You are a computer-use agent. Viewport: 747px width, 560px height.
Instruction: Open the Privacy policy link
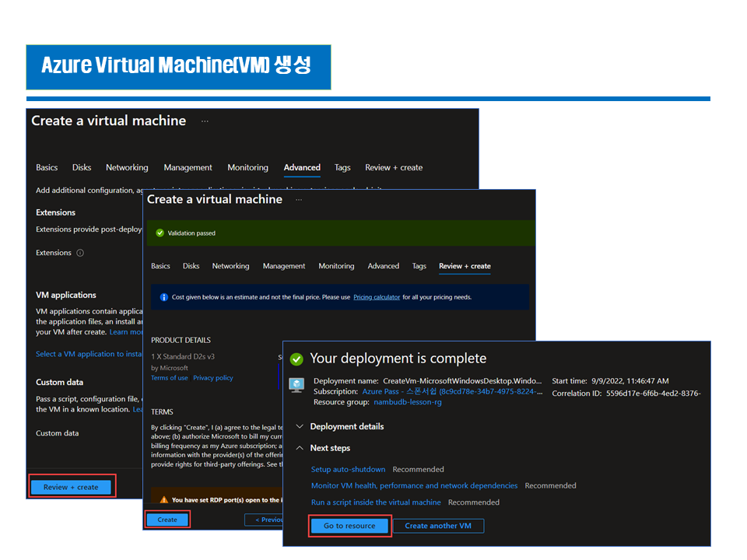tap(213, 378)
